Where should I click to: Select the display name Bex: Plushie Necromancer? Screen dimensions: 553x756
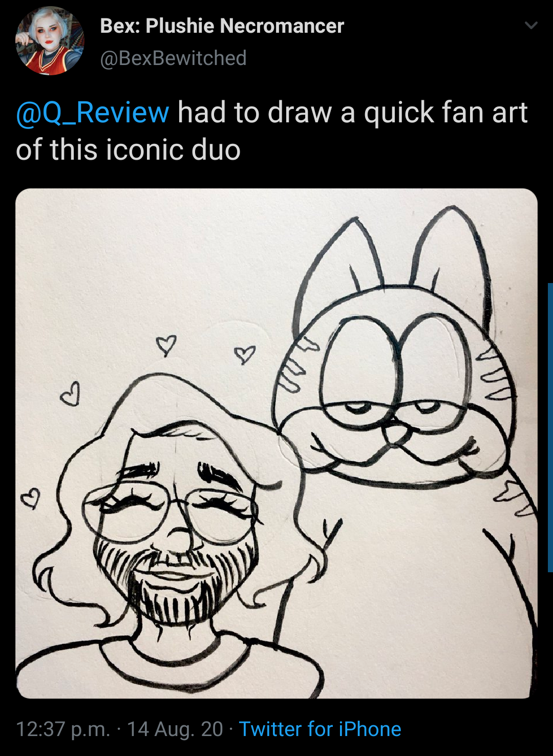pyautogui.click(x=222, y=26)
